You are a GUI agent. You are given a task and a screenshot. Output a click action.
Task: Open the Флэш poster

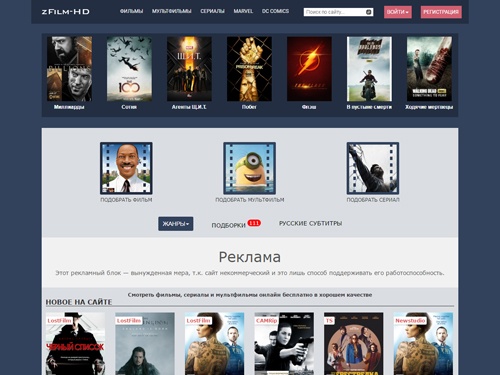(x=309, y=69)
